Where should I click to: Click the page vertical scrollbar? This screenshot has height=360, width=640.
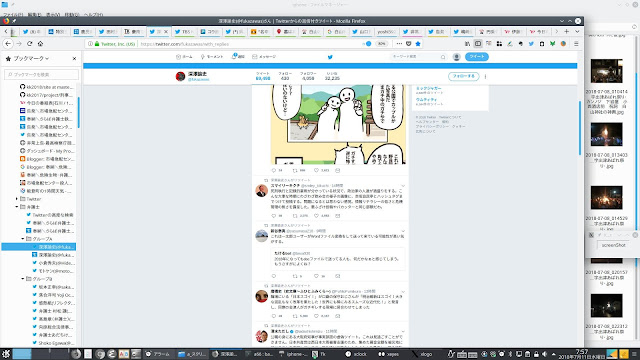[x=580, y=128]
